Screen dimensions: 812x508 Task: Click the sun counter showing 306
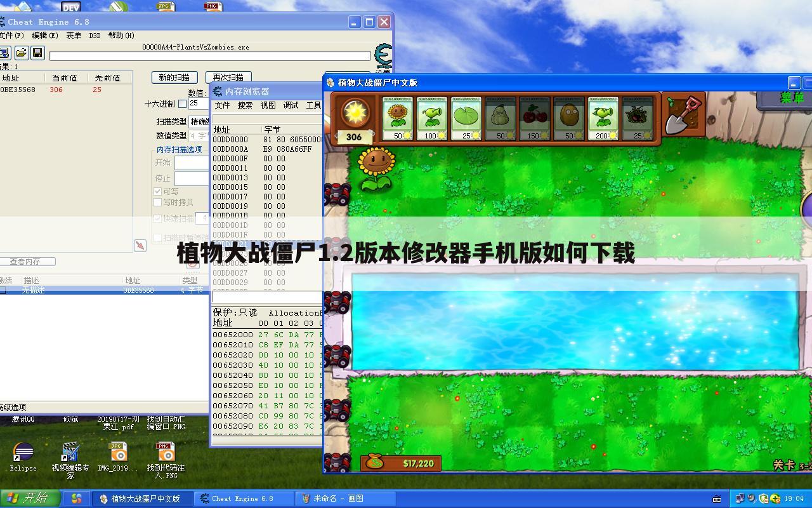coord(354,137)
